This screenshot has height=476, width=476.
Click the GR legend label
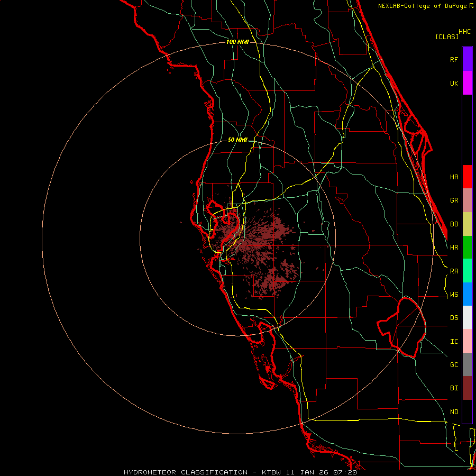[x=454, y=200]
